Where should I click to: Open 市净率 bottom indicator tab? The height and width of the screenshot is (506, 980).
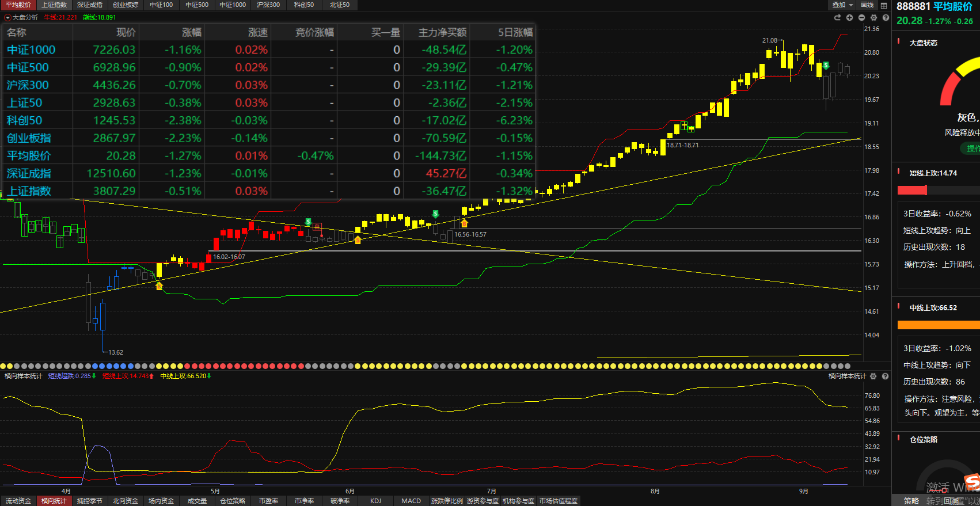304,501
